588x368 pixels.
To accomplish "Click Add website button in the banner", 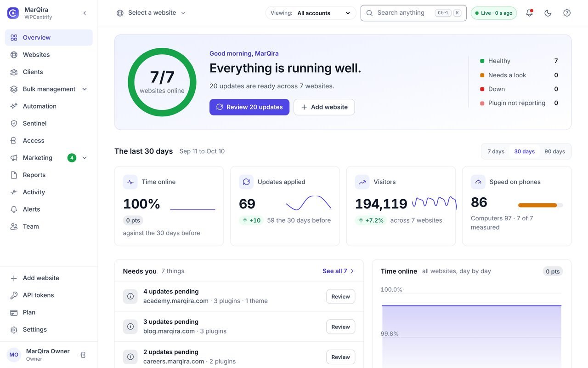I will (x=324, y=107).
